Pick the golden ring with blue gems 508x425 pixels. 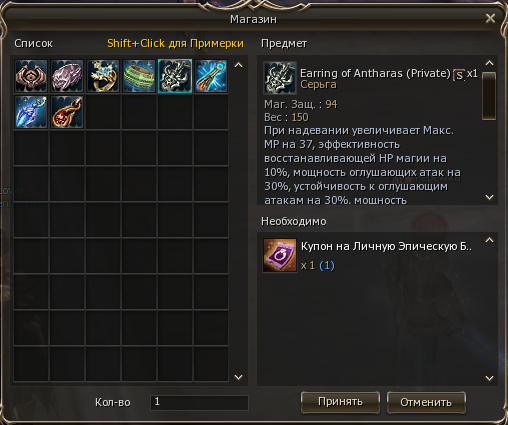[103, 76]
